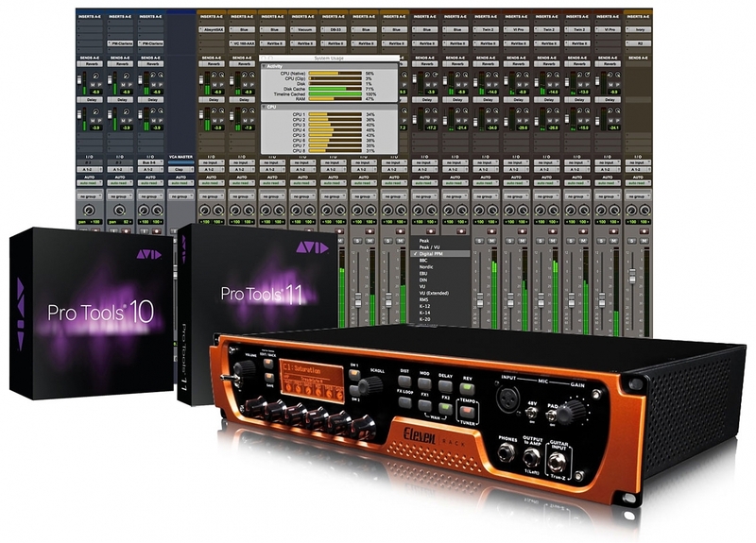The height and width of the screenshot is (543, 756).
Task: Choose BBC from meter type menu
Action: 439,261
